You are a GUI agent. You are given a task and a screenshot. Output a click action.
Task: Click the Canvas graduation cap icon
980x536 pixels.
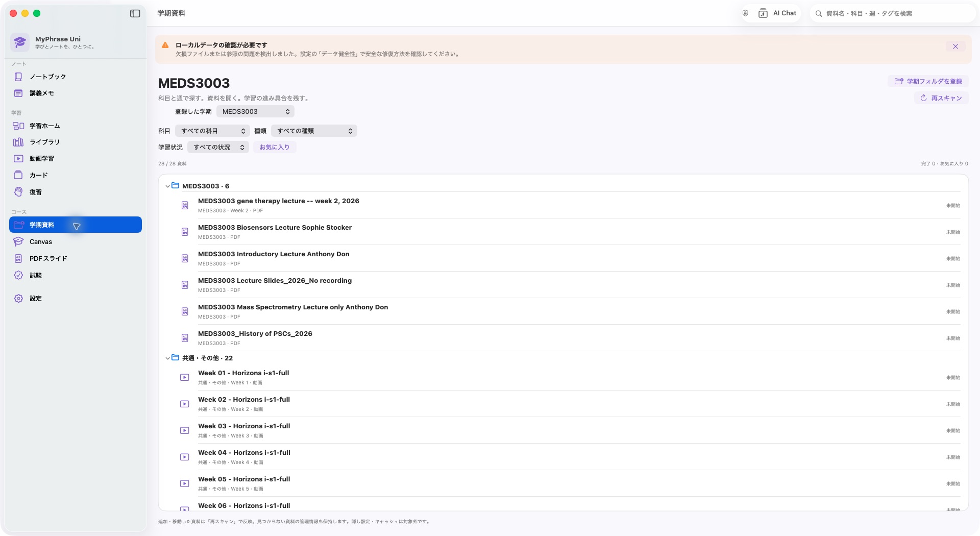click(18, 241)
